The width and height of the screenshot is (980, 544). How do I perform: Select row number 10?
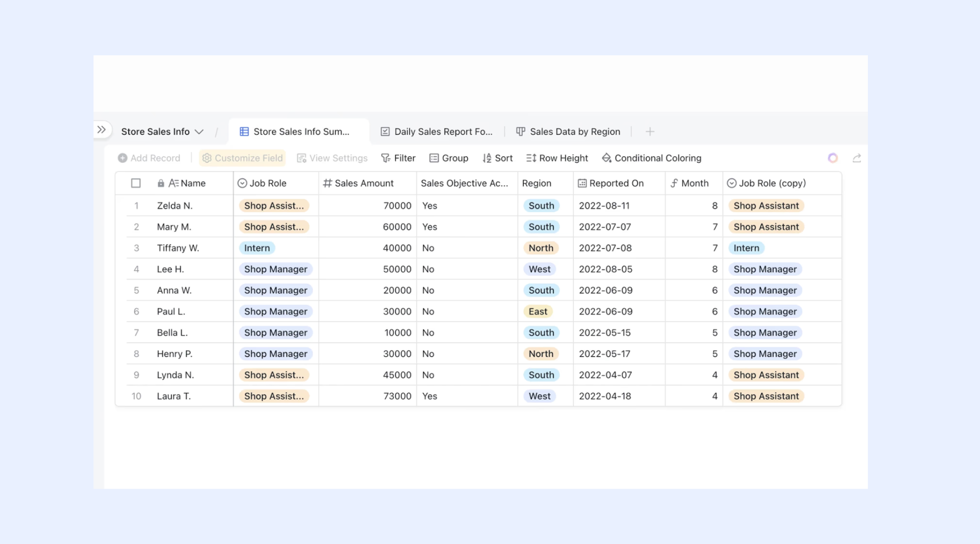point(136,396)
